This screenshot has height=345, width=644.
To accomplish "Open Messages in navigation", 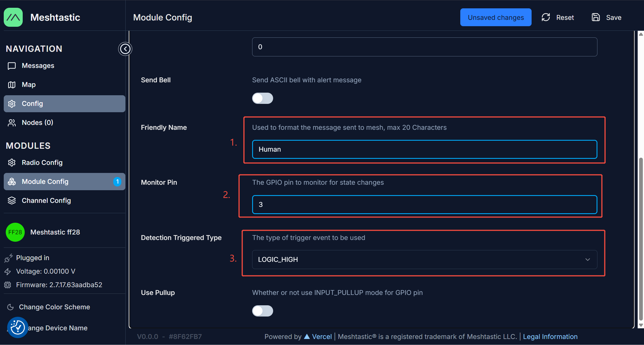I will [x=38, y=66].
